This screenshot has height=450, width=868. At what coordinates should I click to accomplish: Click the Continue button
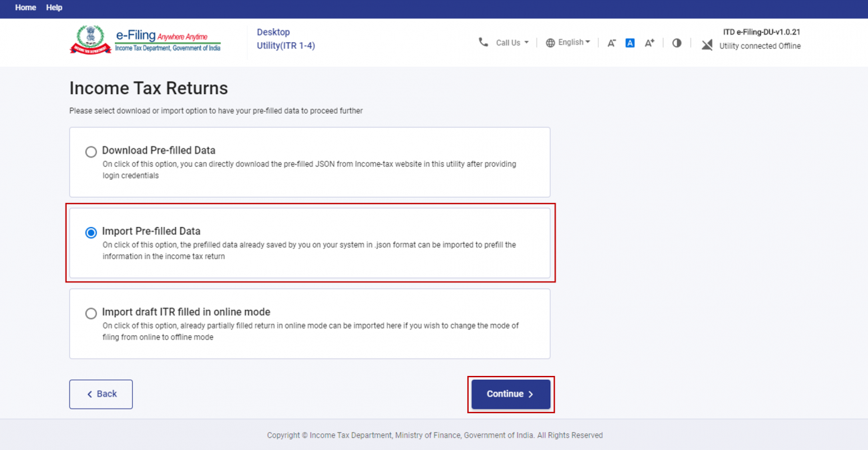[511, 394]
